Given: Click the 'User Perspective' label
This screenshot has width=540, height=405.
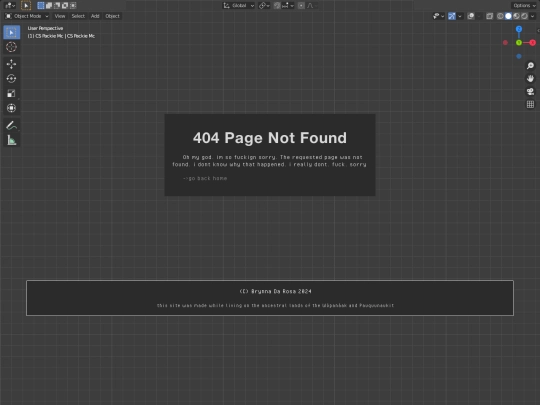Looking at the screenshot, I should (45, 28).
